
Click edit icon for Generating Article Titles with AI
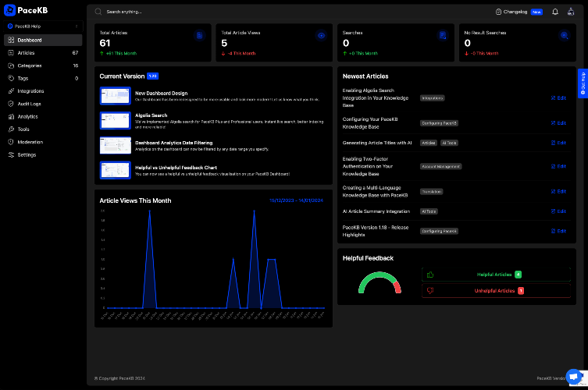tap(553, 143)
